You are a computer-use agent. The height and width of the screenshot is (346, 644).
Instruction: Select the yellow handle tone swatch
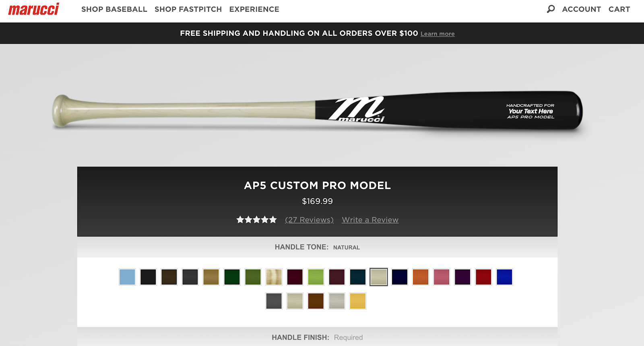[x=357, y=300]
